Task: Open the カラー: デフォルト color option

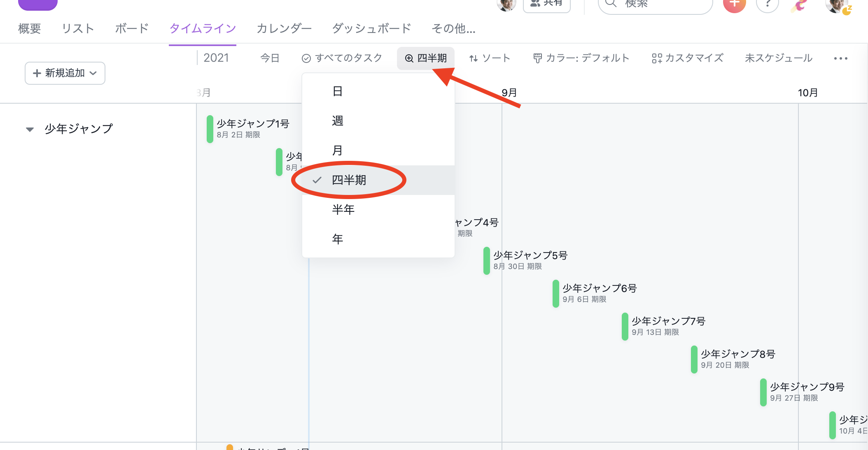Action: pyautogui.click(x=581, y=58)
